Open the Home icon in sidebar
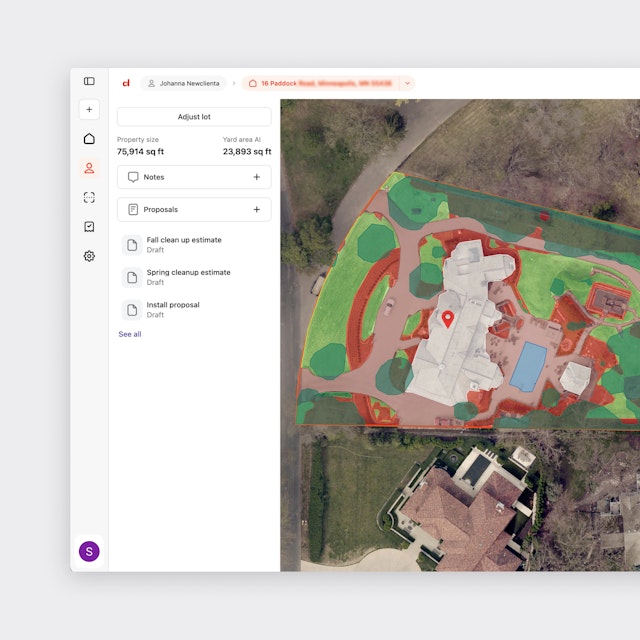This screenshot has width=640, height=640. coord(89,139)
